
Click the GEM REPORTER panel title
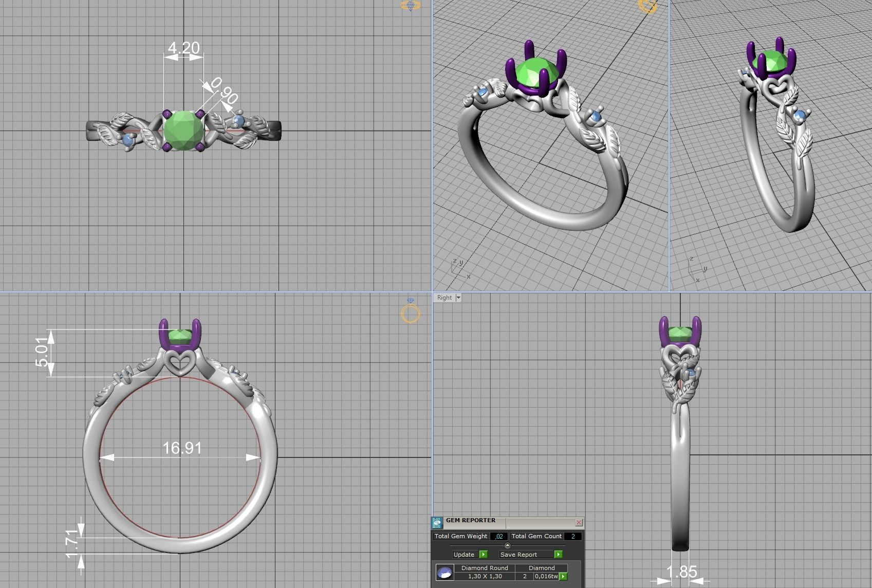click(x=471, y=520)
